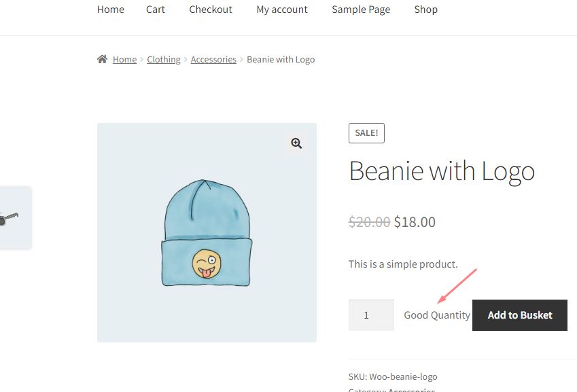Navigate to My account

[282, 10]
